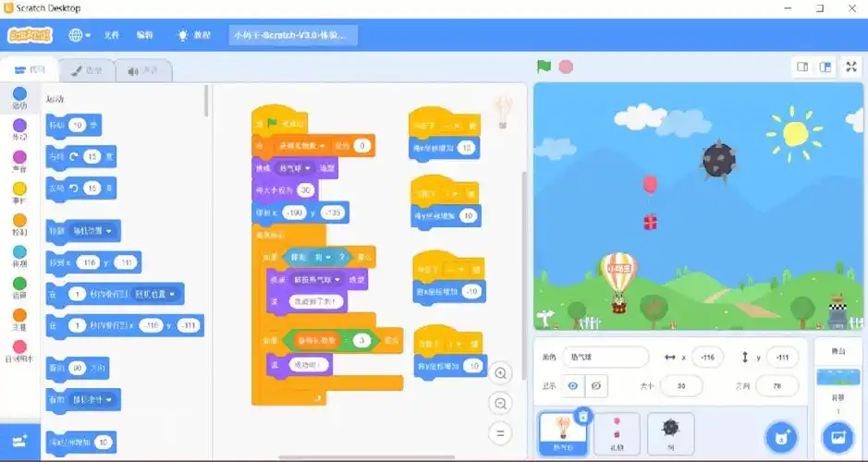Switch to small stage layout
Image resolution: width=868 pixels, height=462 pixels.
tap(802, 67)
